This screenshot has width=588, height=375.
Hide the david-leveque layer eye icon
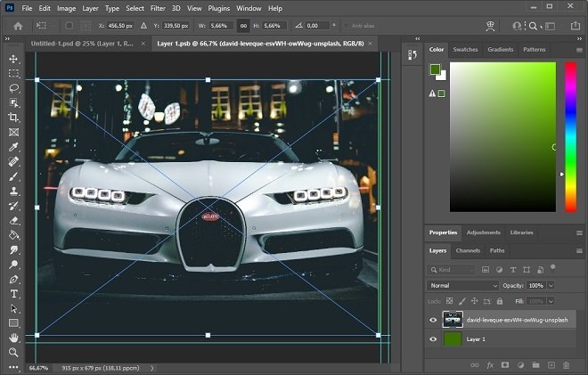(433, 320)
